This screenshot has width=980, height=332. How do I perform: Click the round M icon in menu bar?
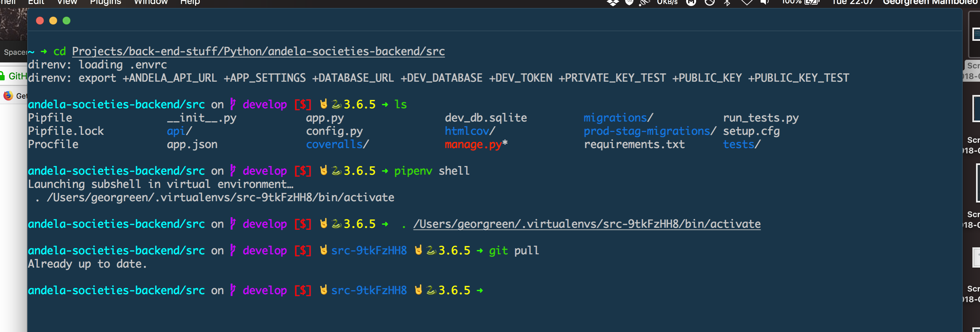point(691,2)
